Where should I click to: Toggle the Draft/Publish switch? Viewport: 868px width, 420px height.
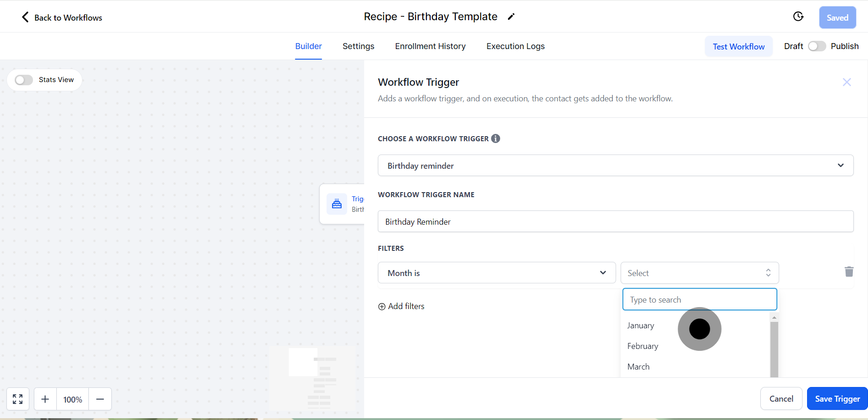point(816,46)
